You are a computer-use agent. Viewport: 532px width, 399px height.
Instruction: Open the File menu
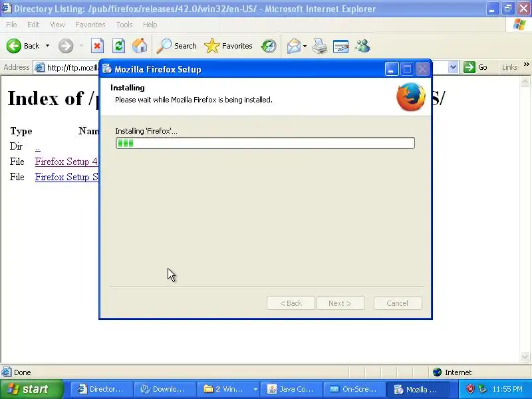(x=11, y=25)
